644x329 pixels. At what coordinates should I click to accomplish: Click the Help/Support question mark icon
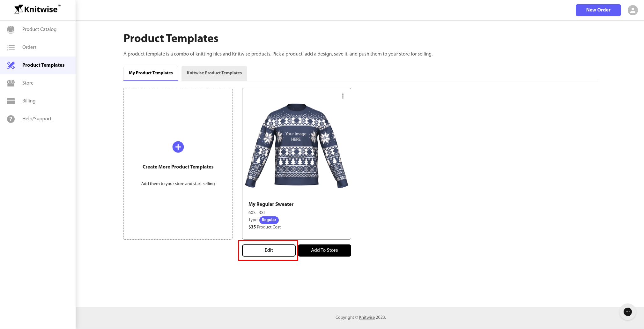(x=11, y=119)
